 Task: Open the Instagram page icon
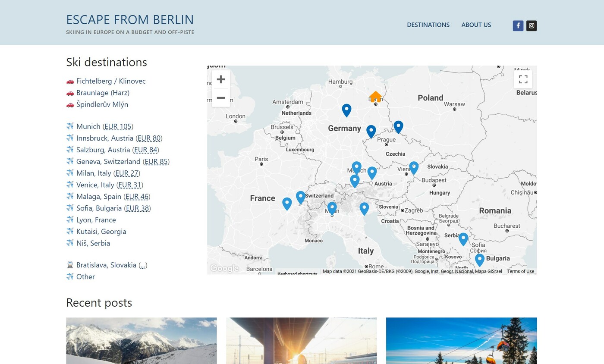point(532,25)
